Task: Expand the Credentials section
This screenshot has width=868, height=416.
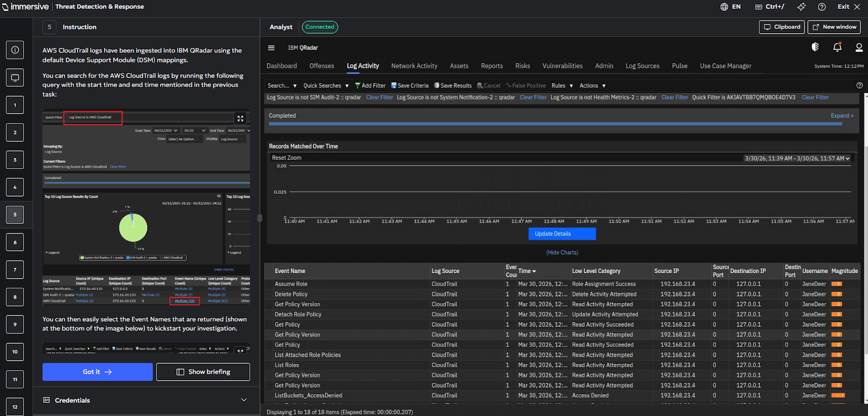Action: click(244, 400)
